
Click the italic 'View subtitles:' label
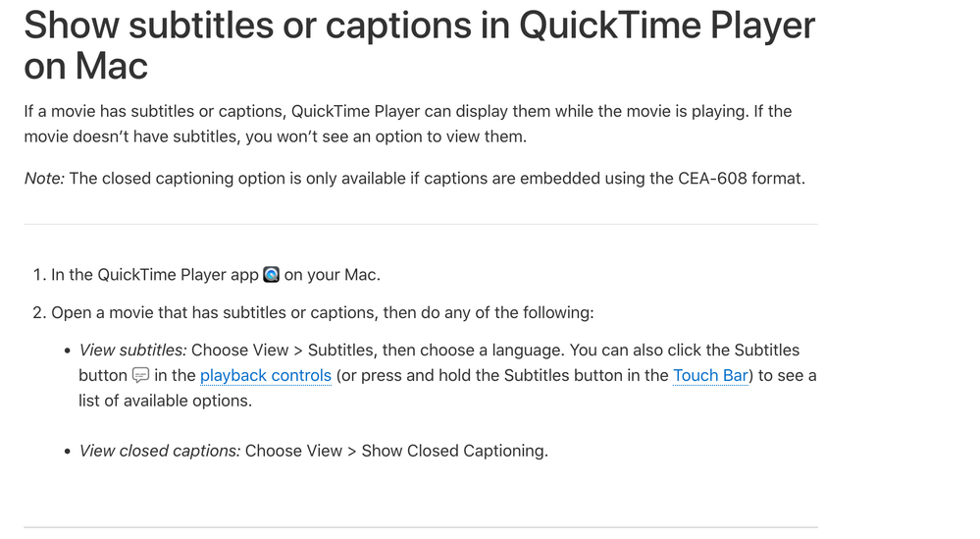coord(132,350)
